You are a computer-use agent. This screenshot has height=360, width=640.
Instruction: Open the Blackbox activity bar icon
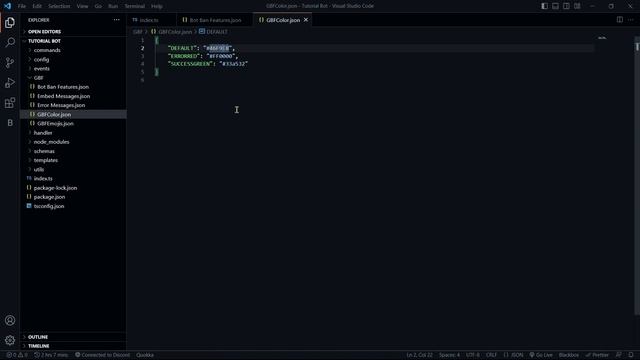pyautogui.click(x=10, y=123)
